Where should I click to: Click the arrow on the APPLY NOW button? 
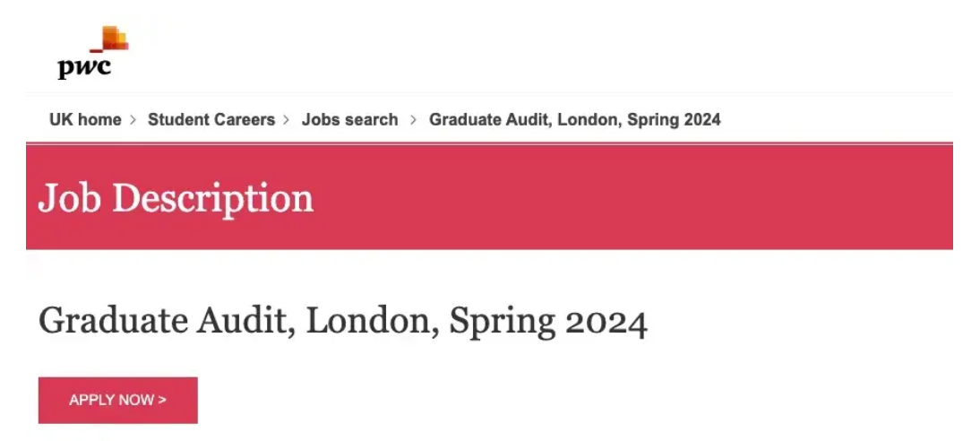tap(162, 400)
